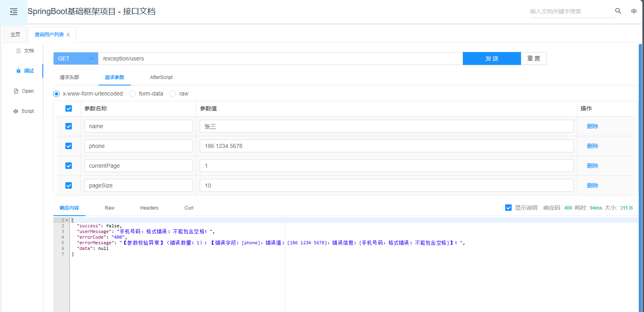Click the "data": null response line
Viewport: 644px width, 312px height.
point(92,248)
